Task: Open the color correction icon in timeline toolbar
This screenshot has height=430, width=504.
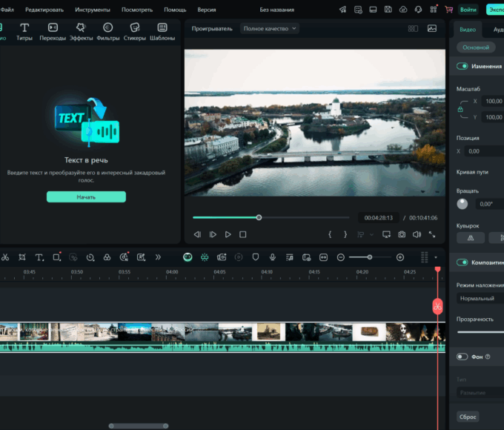Action: coord(107,257)
